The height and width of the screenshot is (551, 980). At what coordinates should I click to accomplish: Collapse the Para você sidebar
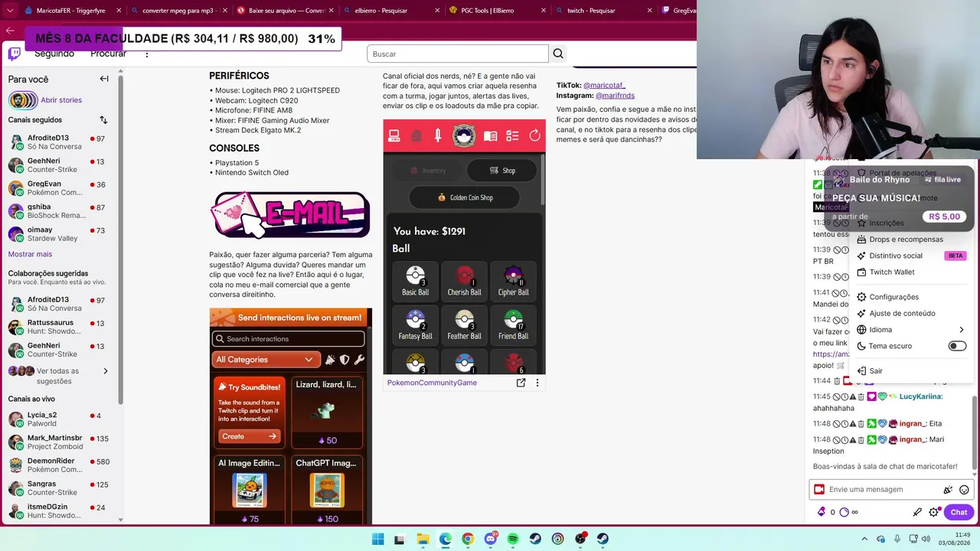pos(104,79)
